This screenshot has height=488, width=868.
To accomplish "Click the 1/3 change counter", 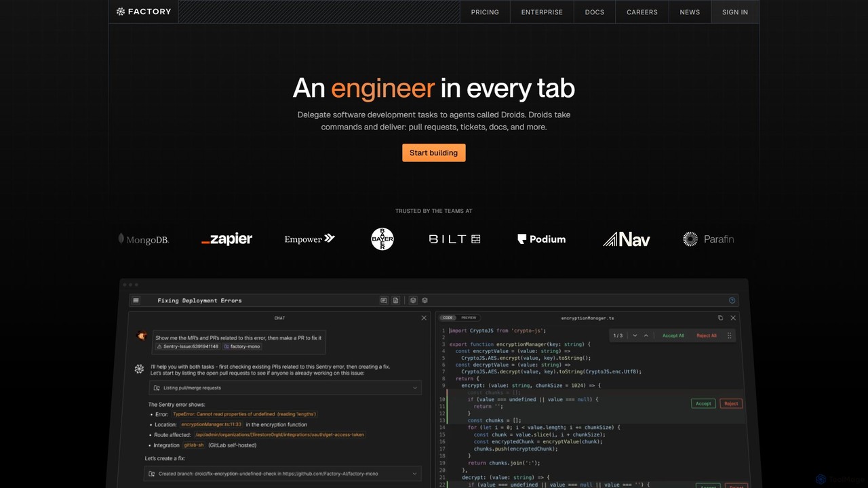I will tap(618, 335).
